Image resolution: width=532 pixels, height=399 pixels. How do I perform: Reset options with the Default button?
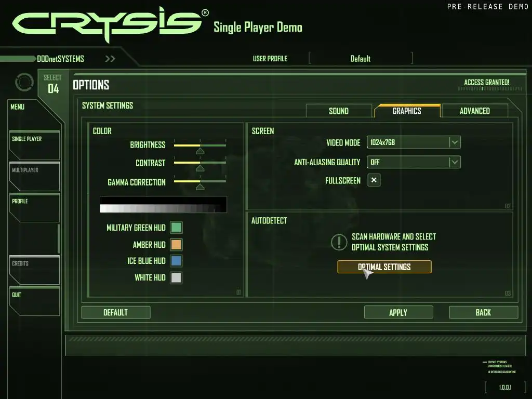click(x=116, y=312)
